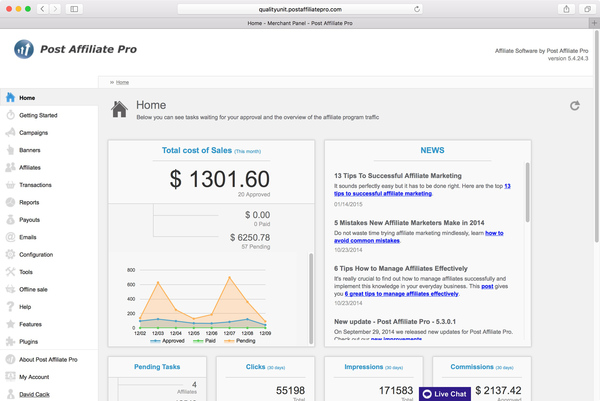This screenshot has height=401, width=600.
Task: Select Getting Started in the sidebar
Action: click(x=38, y=115)
